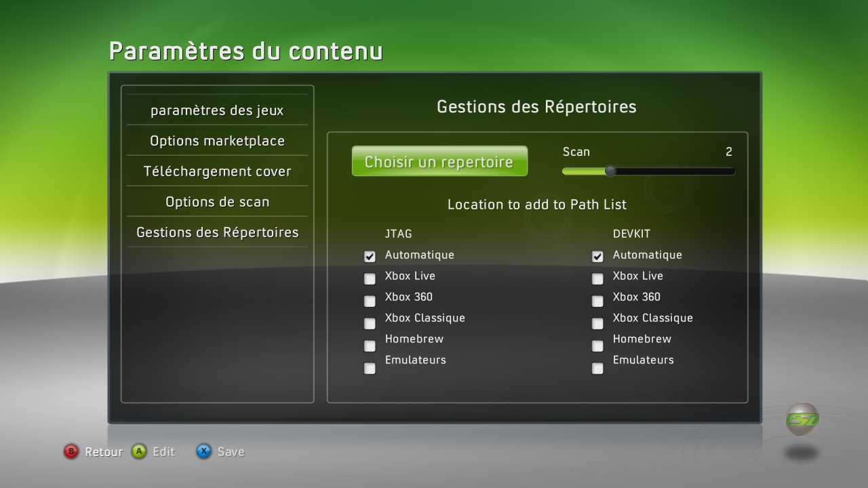Click the Scan depth value 2

click(x=729, y=152)
